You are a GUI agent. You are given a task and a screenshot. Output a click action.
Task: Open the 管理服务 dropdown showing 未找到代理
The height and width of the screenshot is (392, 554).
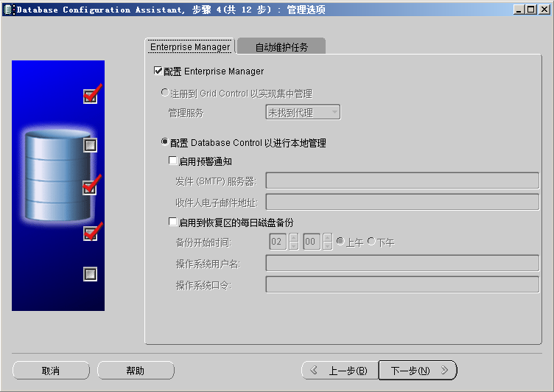(303, 113)
